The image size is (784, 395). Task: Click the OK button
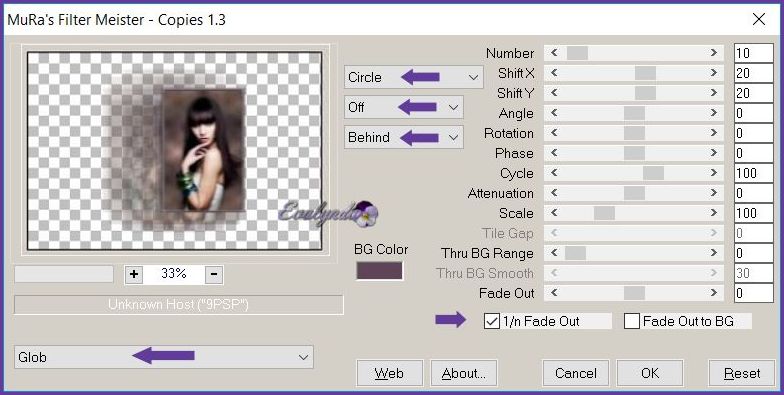(x=650, y=374)
